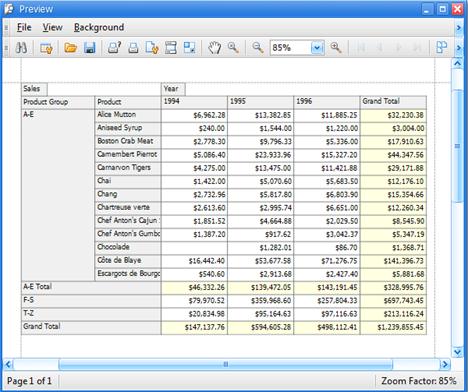Screen dimensions: 468x392
Task: Open the Background menu
Action: coord(99,27)
